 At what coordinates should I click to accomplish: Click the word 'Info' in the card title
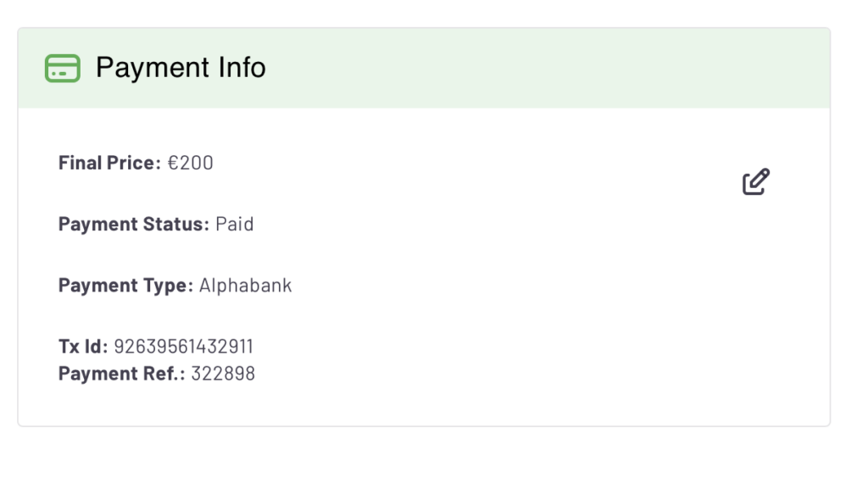tap(242, 68)
